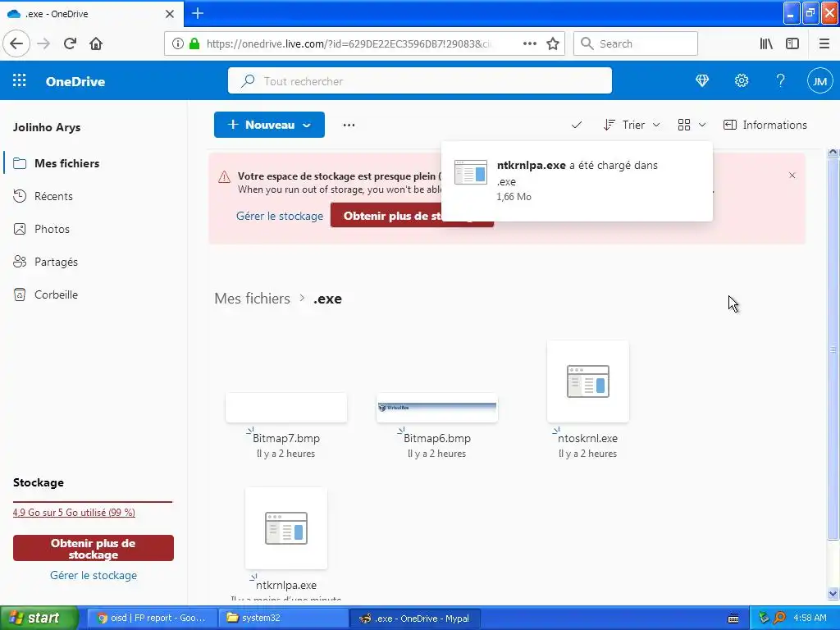The height and width of the screenshot is (630, 840).
Task: Click the keyboard icon in taskbar
Action: [733, 619]
